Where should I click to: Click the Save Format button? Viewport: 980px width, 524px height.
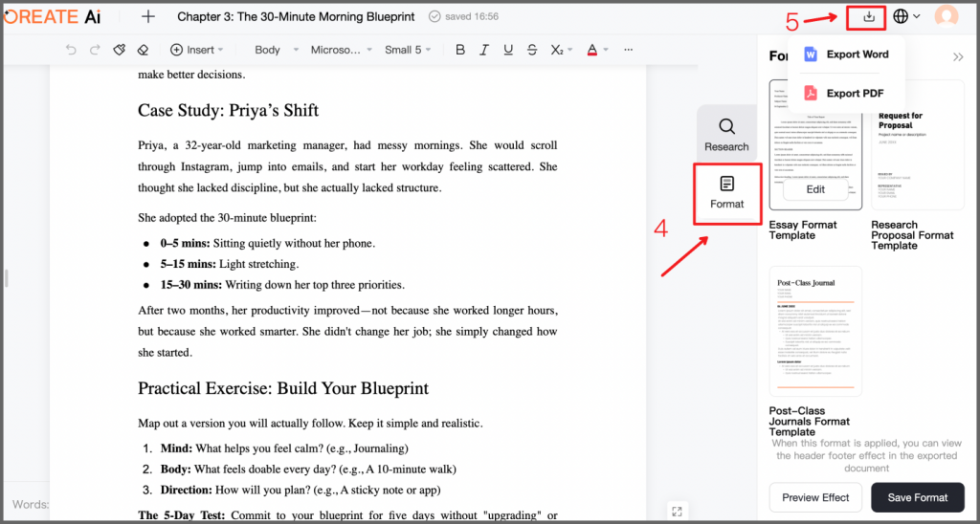pos(918,498)
